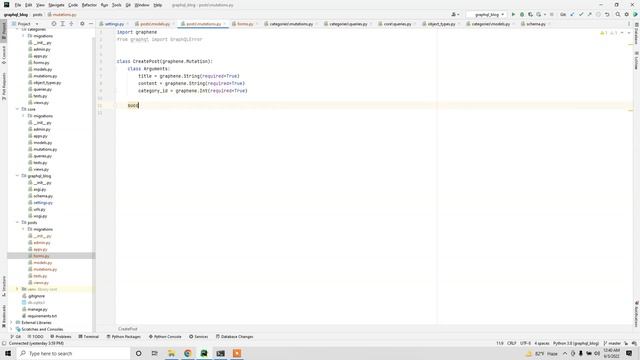
Task: Open the Database tool window in the right sidebar
Action: (636, 34)
